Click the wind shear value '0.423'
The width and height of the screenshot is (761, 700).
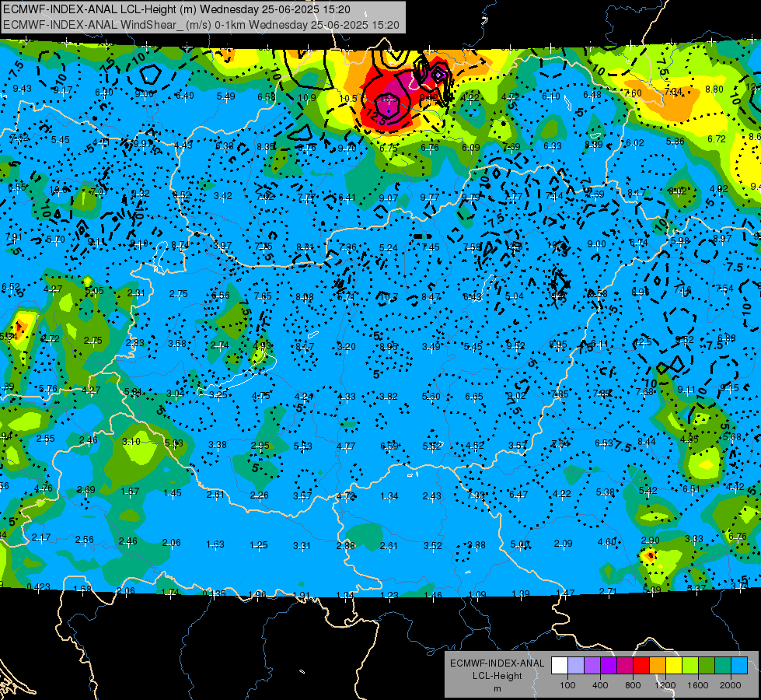click(x=38, y=586)
